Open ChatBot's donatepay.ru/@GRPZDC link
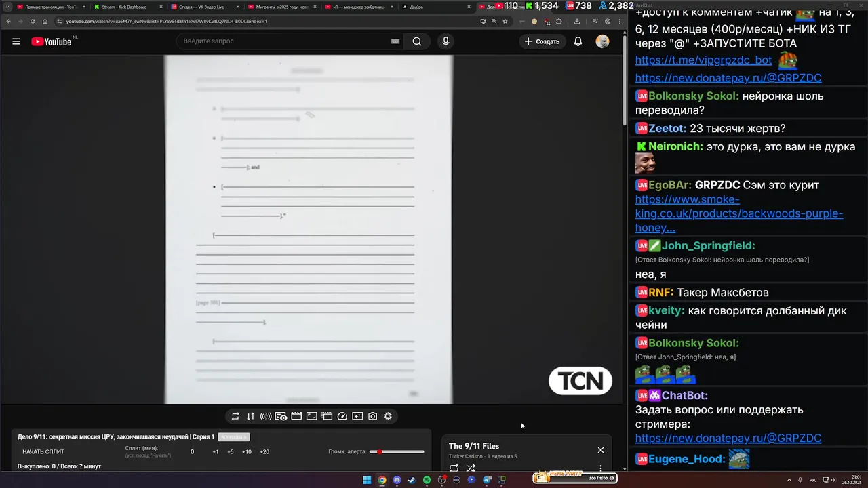The height and width of the screenshot is (488, 868). pos(728,439)
